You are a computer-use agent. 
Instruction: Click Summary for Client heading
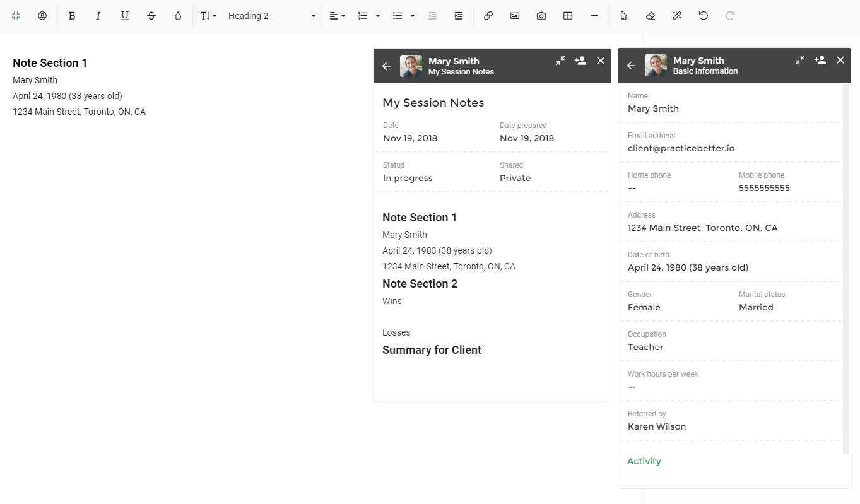432,350
